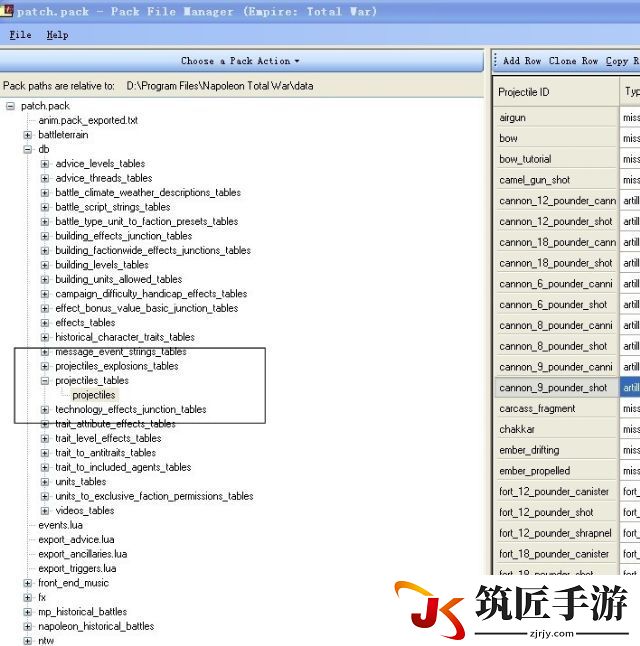Select anim.pack_exported.txt file
The width and height of the screenshot is (640, 646).
(x=88, y=120)
